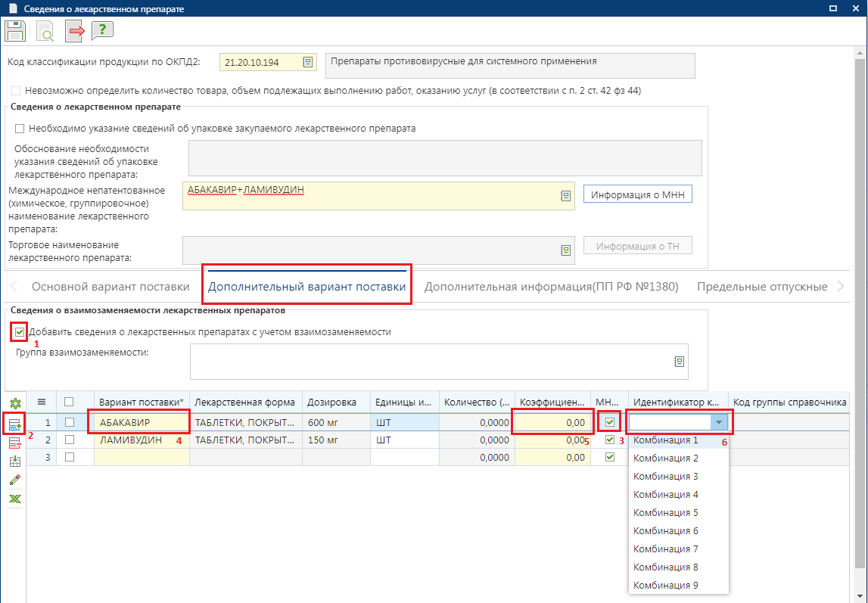This screenshot has width=868, height=603.
Task: Select the ЛАМИВУДИН row checkbox
Action: pos(69,440)
